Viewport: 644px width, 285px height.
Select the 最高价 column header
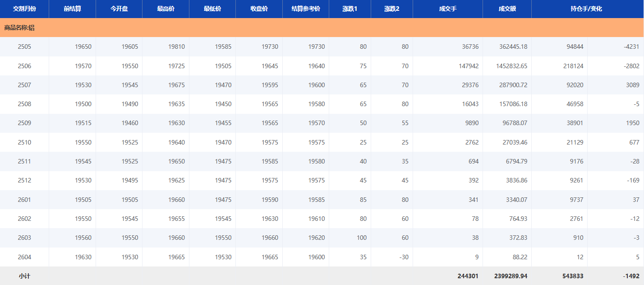pos(166,9)
